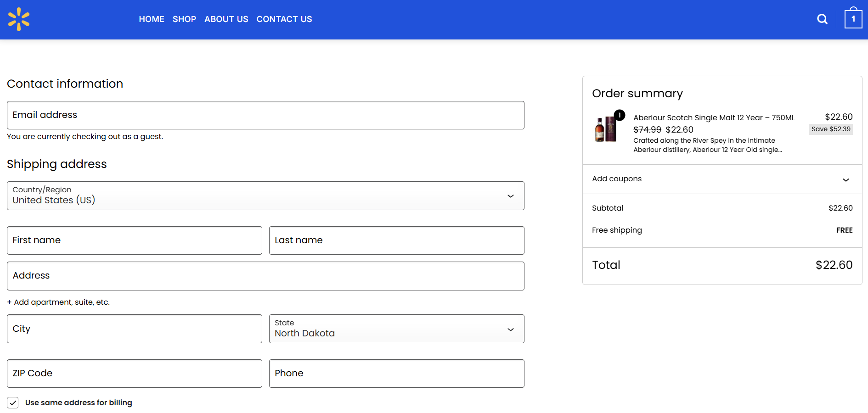This screenshot has height=413, width=868.
Task: Click the crossed-out $74.99 price
Action: pos(647,130)
